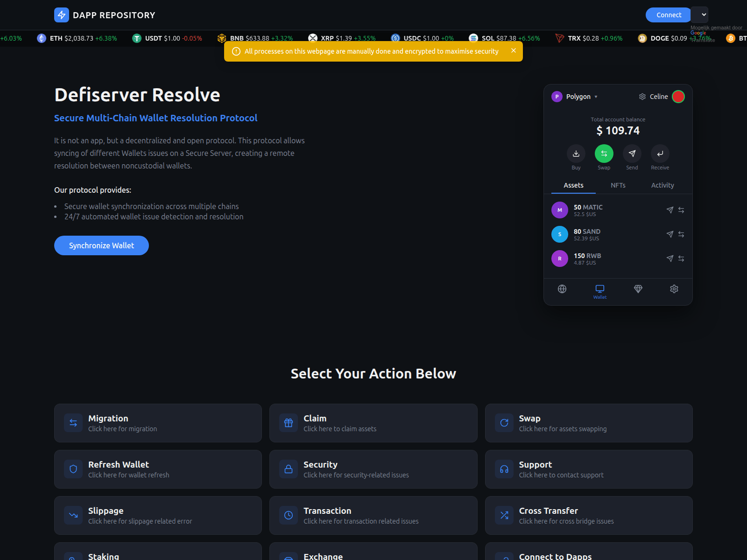Image resolution: width=747 pixels, height=560 pixels.
Task: Click the SAND token avatar
Action: tap(560, 234)
